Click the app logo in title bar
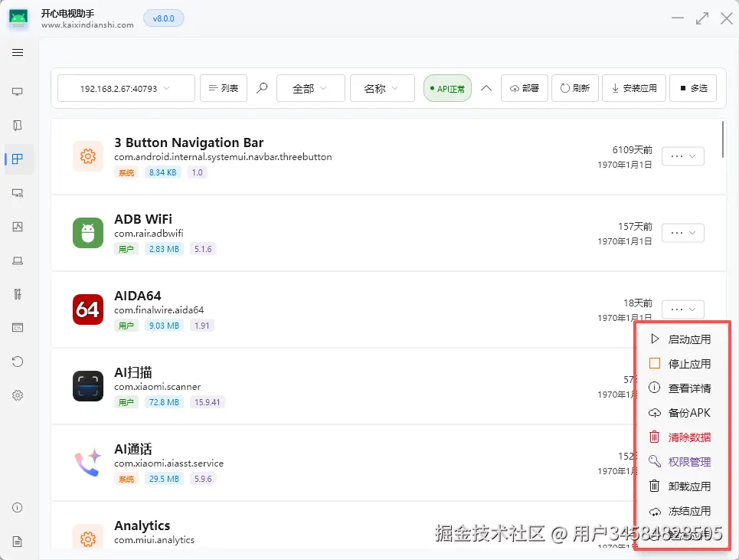The height and width of the screenshot is (560, 739). click(18, 19)
